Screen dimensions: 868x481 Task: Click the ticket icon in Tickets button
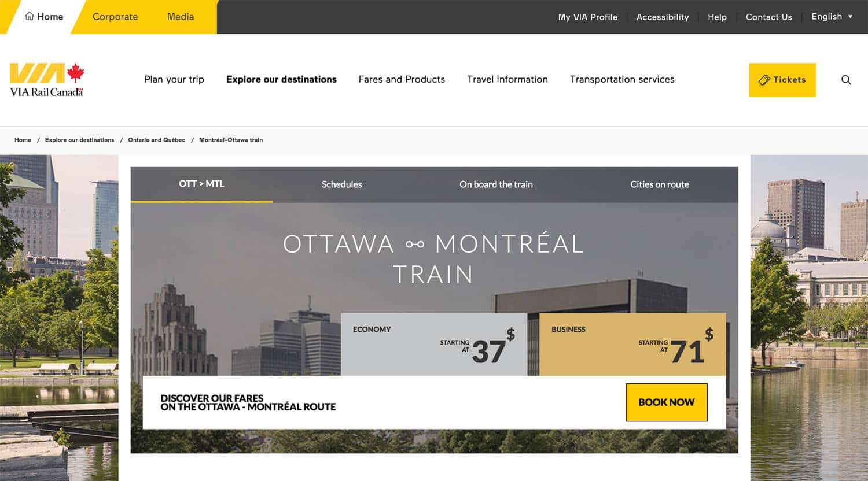tap(764, 80)
